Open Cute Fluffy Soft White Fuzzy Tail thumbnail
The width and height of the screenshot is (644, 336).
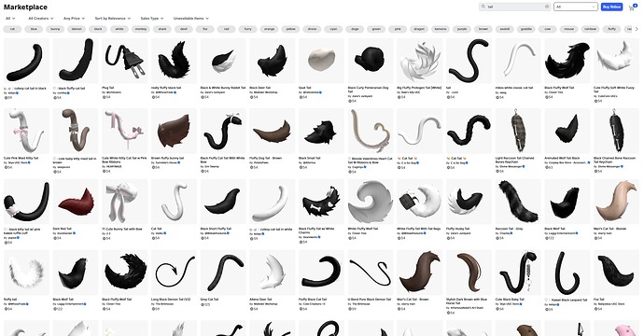click(x=617, y=61)
